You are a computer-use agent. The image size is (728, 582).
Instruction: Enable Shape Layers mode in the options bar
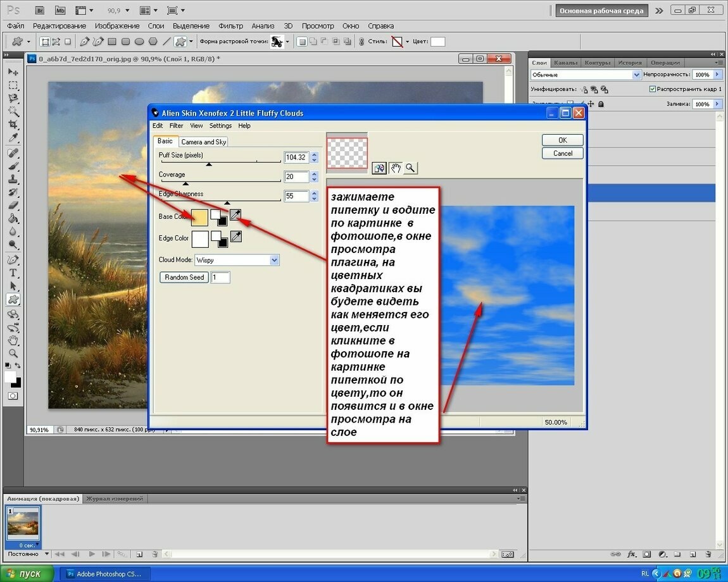(45, 42)
